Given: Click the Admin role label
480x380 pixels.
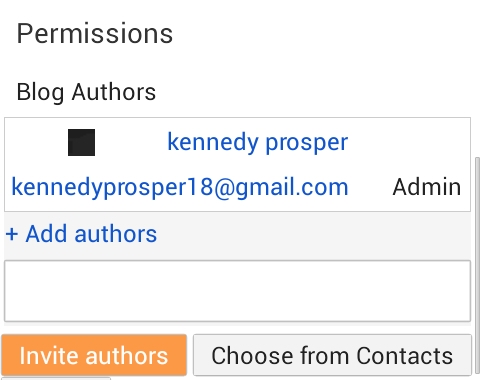Looking at the screenshot, I should 427,187.
